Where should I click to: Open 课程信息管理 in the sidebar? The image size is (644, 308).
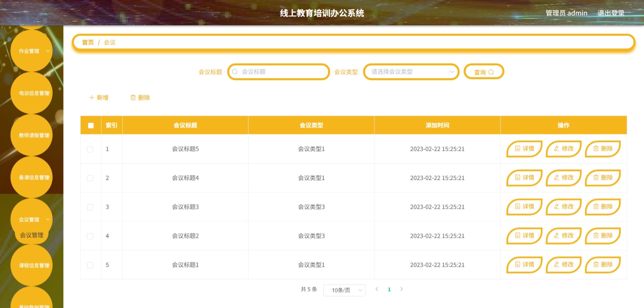click(x=32, y=265)
